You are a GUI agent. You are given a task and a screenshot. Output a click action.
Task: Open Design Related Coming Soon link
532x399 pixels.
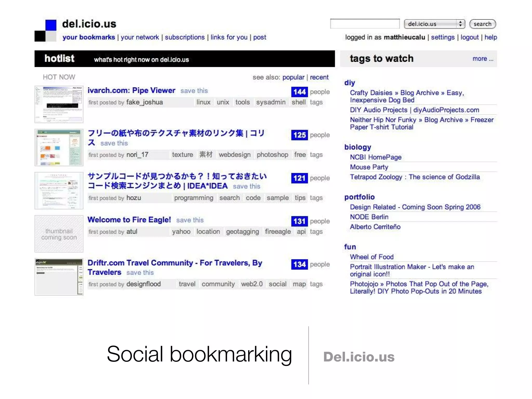tap(415, 207)
